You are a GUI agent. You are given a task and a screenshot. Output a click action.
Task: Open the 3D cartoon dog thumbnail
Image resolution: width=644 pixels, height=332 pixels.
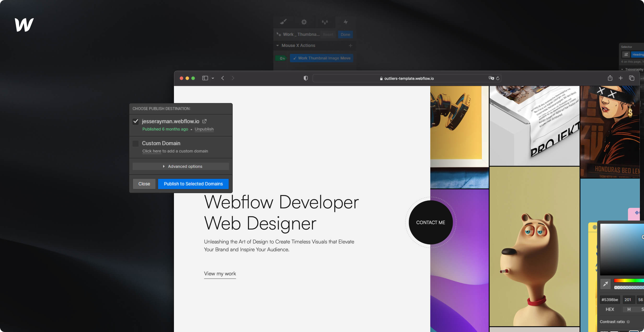click(x=534, y=246)
